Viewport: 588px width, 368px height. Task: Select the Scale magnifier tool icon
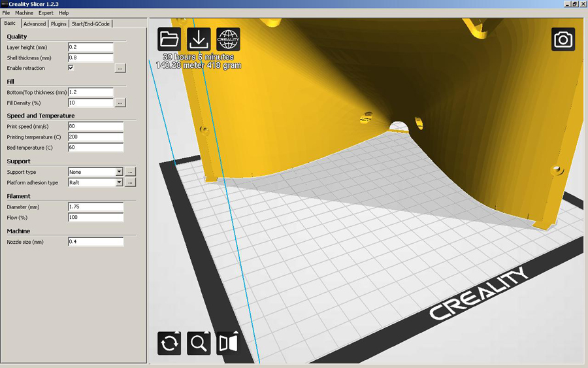pyautogui.click(x=199, y=343)
